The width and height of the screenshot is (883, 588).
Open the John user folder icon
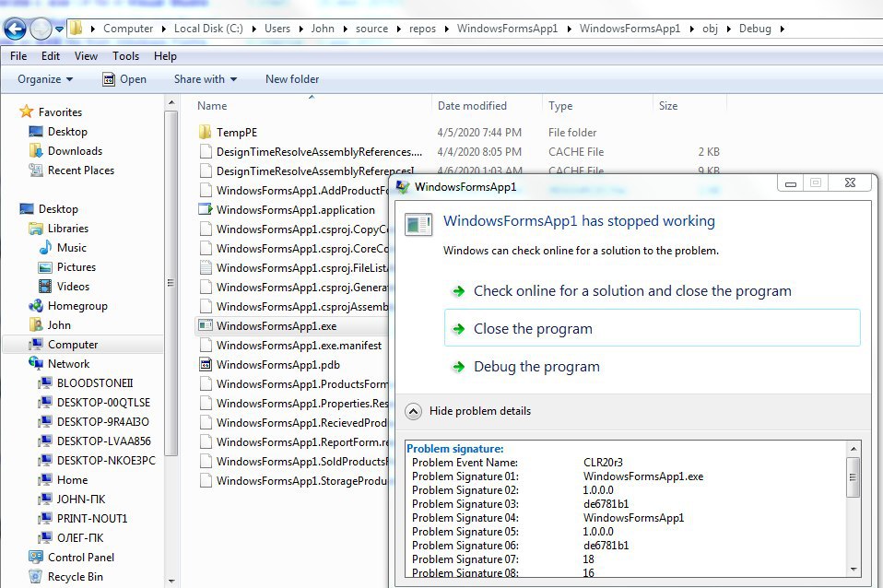35,324
